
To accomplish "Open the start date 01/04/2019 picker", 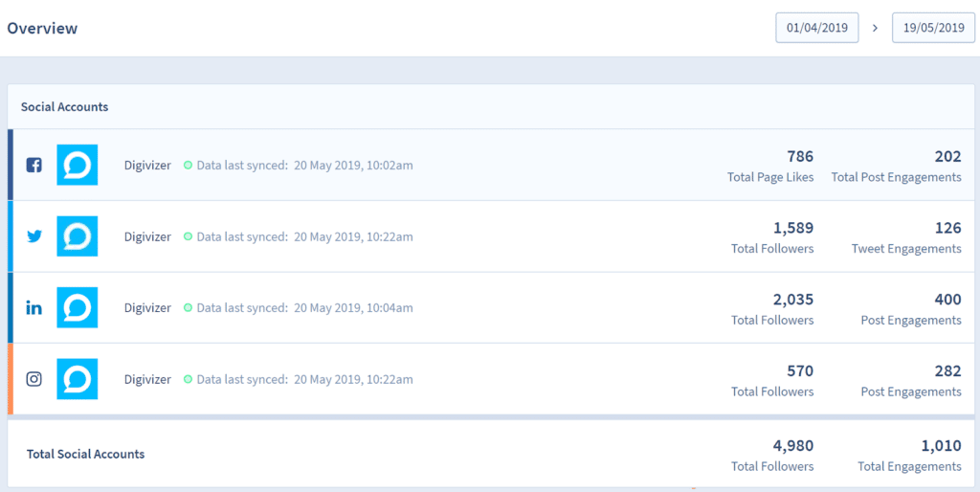I will click(817, 28).
